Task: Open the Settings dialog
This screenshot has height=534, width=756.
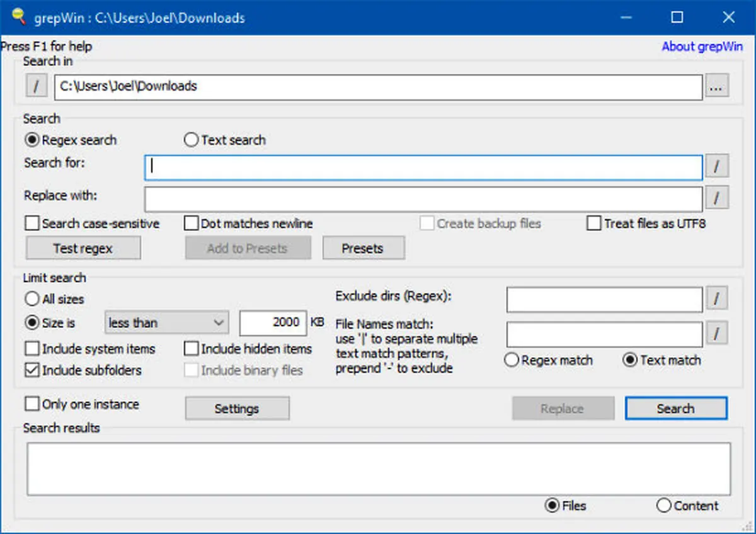Action: [237, 409]
